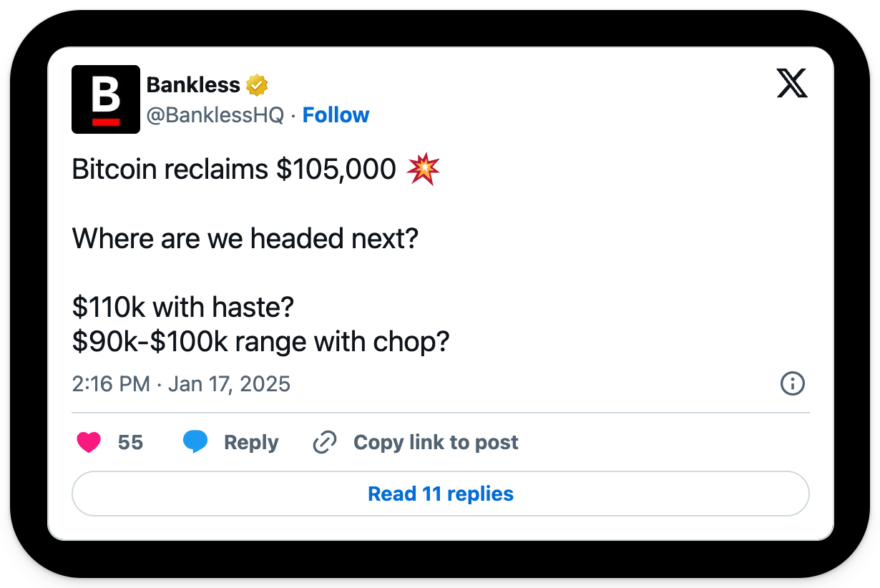This screenshot has width=880, height=588.
Task: Click the X logo icon
Action: [791, 84]
